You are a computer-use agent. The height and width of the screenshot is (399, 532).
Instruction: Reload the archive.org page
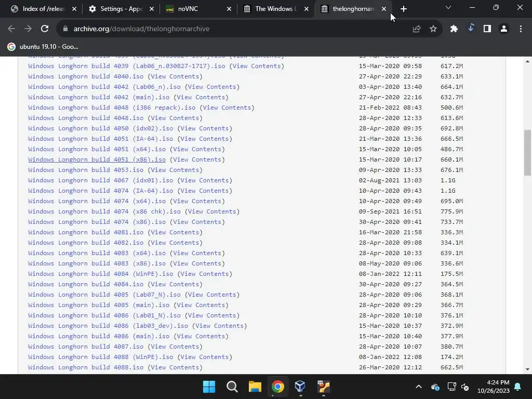[x=45, y=29]
